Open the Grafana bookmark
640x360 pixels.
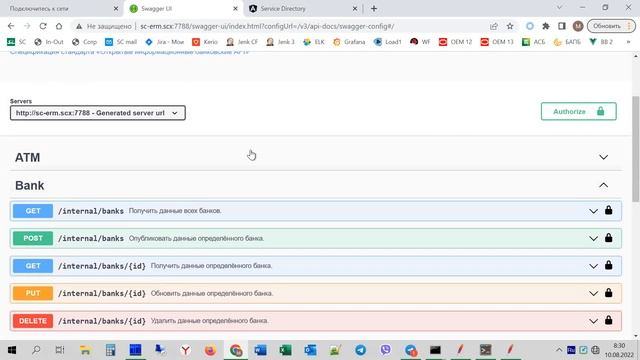pos(349,42)
